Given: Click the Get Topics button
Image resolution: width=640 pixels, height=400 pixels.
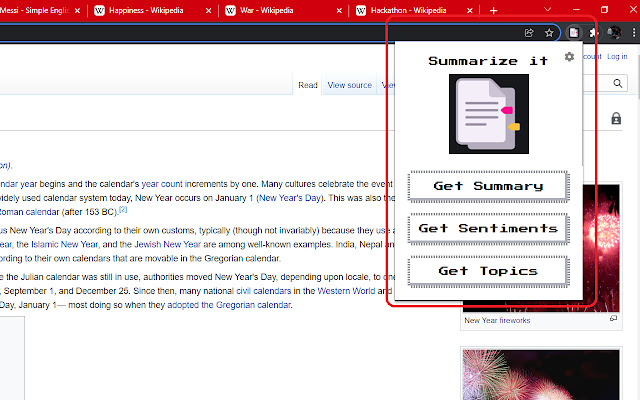Looking at the screenshot, I should pyautogui.click(x=488, y=271).
